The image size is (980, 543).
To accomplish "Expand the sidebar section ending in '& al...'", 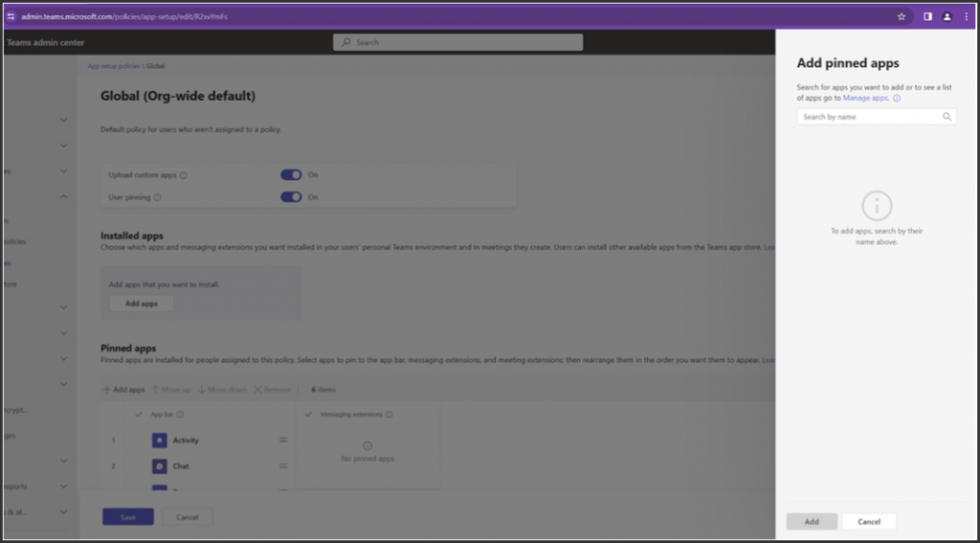I will point(63,511).
